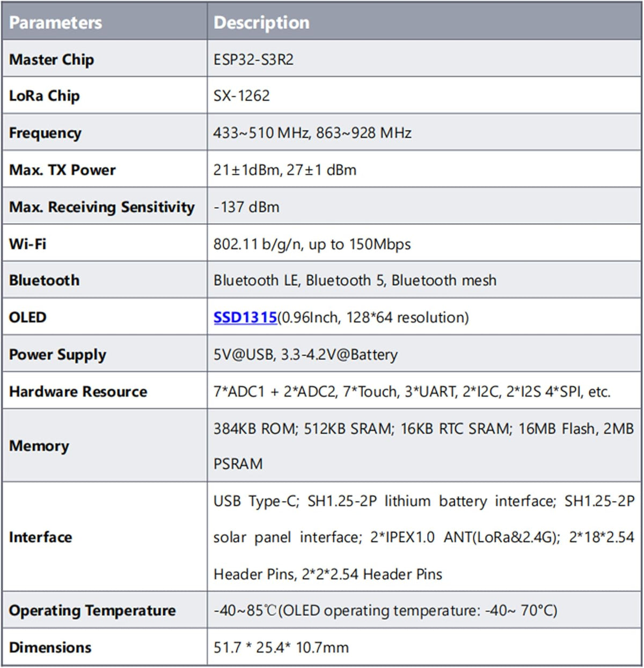Select the Hardware Resource label

78,392
